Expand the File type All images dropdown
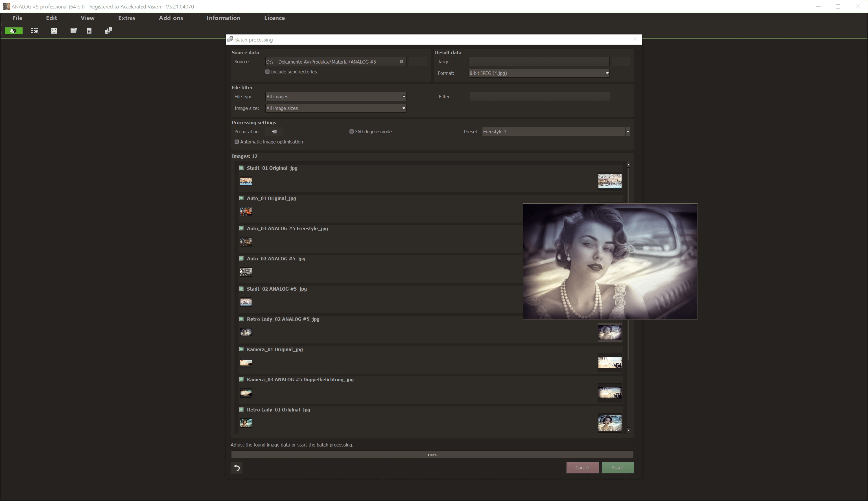Screen dimensions: 868x501 pyautogui.click(x=404, y=97)
